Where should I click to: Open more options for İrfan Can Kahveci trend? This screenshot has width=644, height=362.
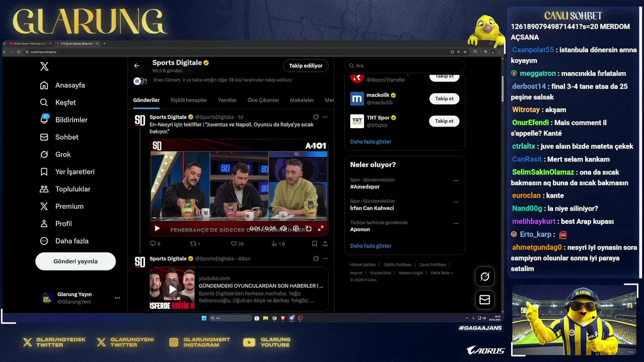coord(456,202)
